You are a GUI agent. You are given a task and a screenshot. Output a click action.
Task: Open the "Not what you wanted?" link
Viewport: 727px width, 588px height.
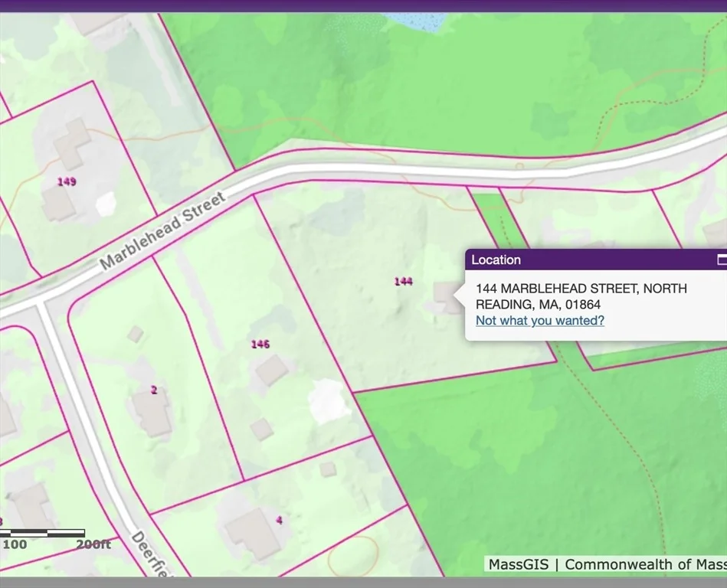pyautogui.click(x=539, y=321)
